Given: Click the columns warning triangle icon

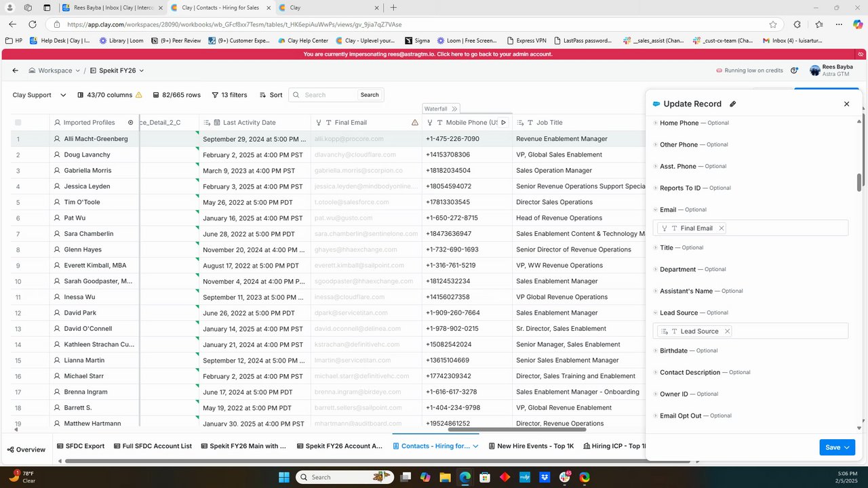Looking at the screenshot, I should pos(139,95).
